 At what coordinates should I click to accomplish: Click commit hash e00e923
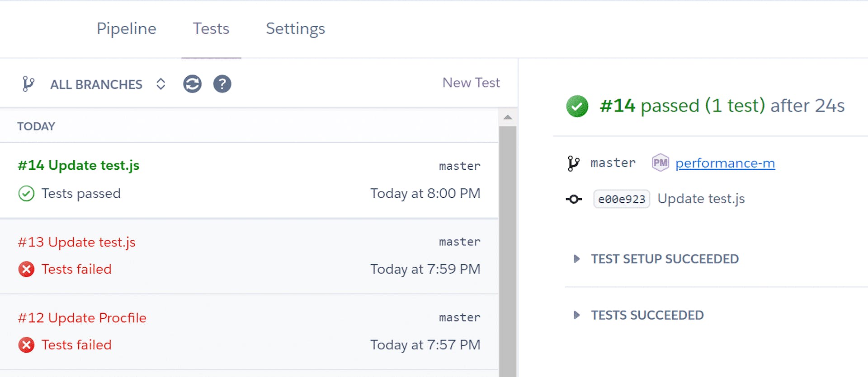tap(622, 199)
